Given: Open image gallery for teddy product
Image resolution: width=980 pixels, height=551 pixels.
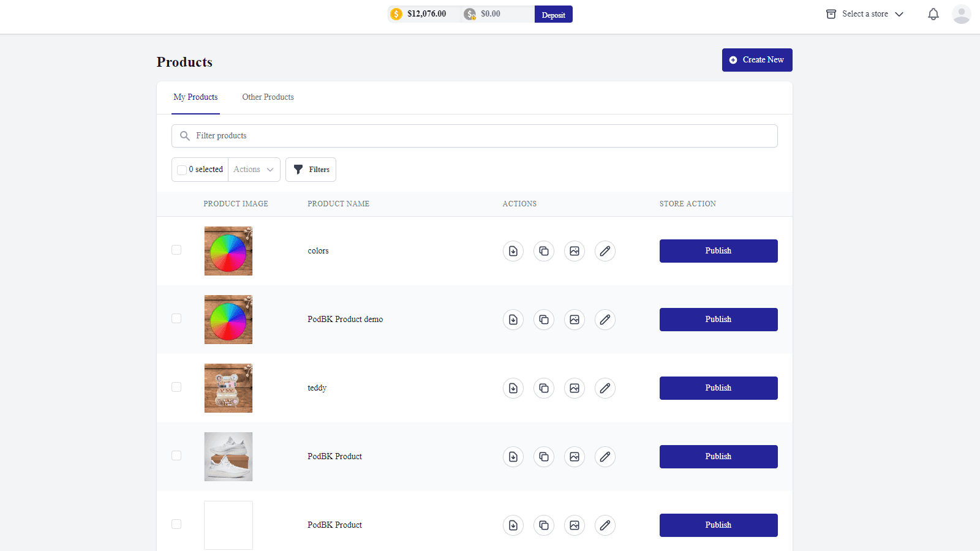Looking at the screenshot, I should pos(574,388).
